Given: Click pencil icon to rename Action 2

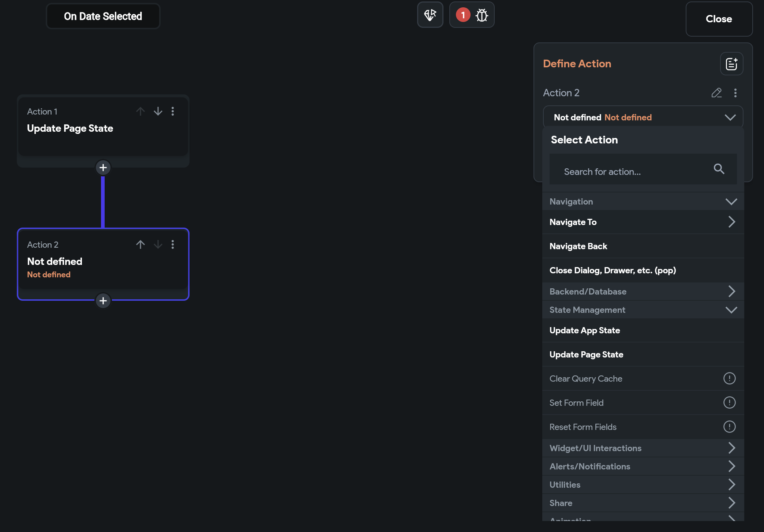Looking at the screenshot, I should (716, 93).
